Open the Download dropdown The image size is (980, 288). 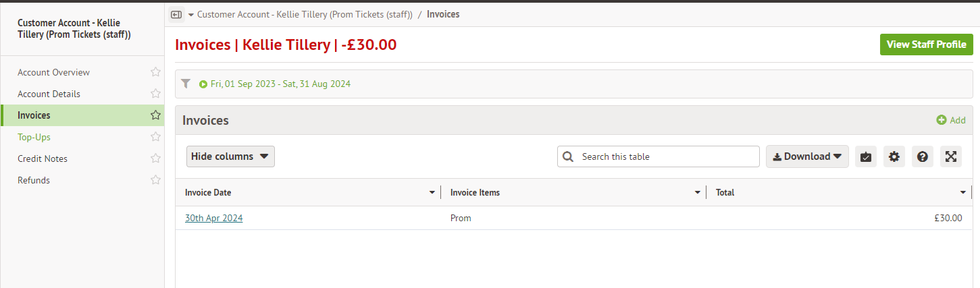(x=807, y=156)
